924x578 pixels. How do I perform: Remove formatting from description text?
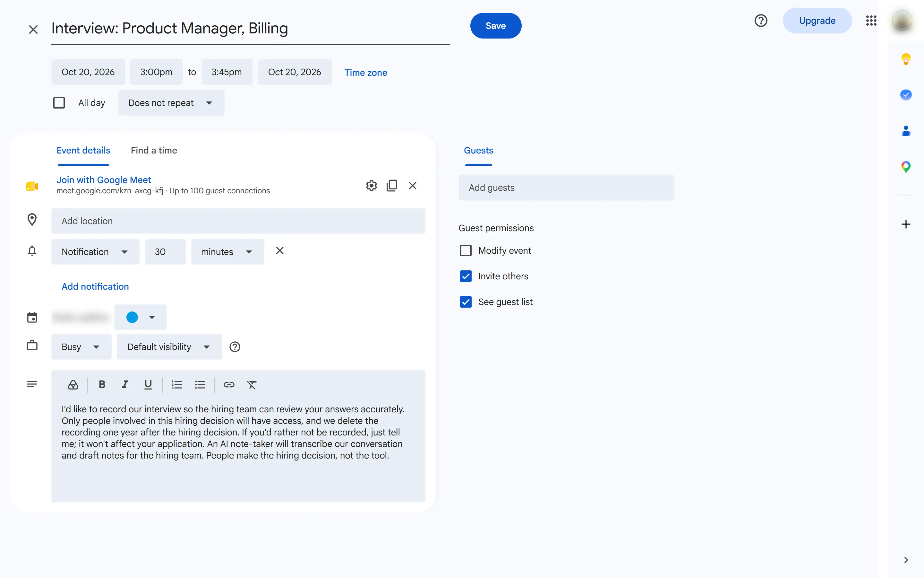(252, 385)
